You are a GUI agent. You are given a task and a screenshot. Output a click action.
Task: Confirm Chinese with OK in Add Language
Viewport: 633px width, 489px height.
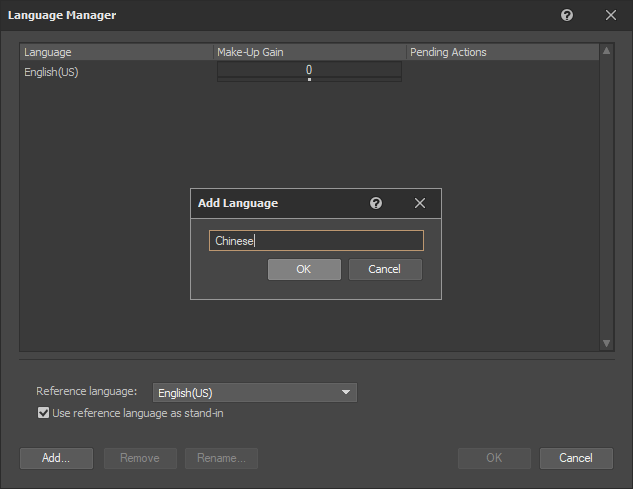(304, 269)
